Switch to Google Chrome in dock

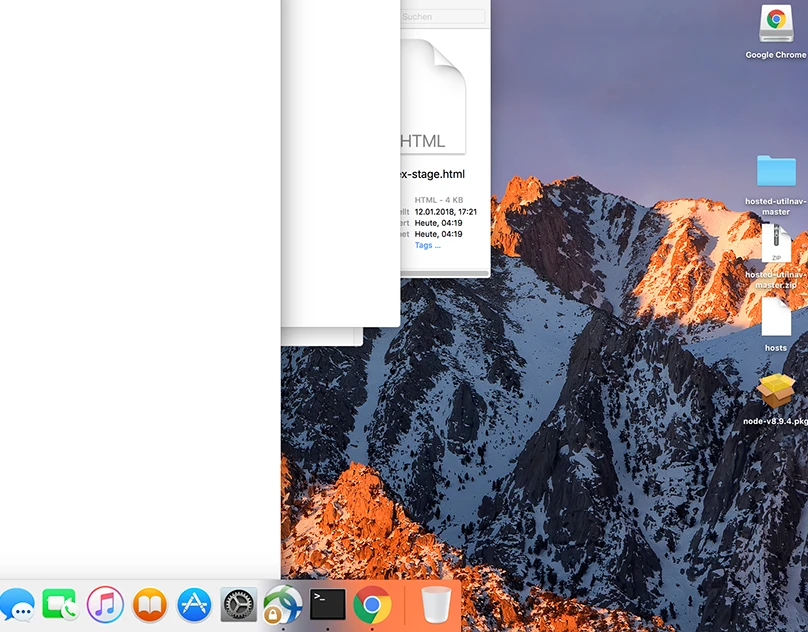(372, 605)
